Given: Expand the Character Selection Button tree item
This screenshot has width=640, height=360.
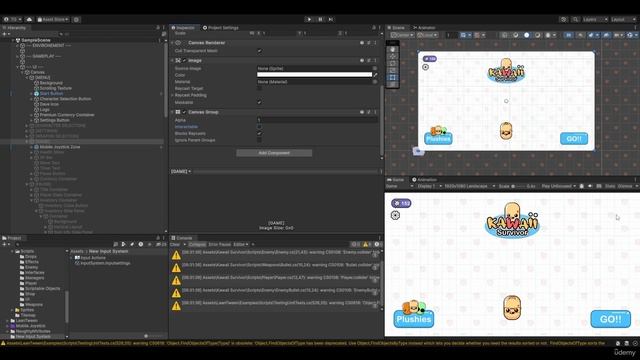Looking at the screenshot, I should point(31,99).
